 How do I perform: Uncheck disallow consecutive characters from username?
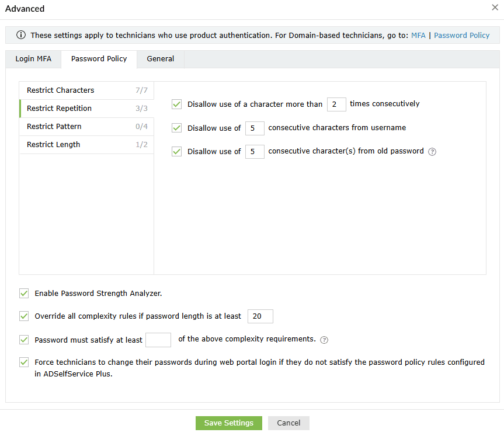pyautogui.click(x=176, y=128)
